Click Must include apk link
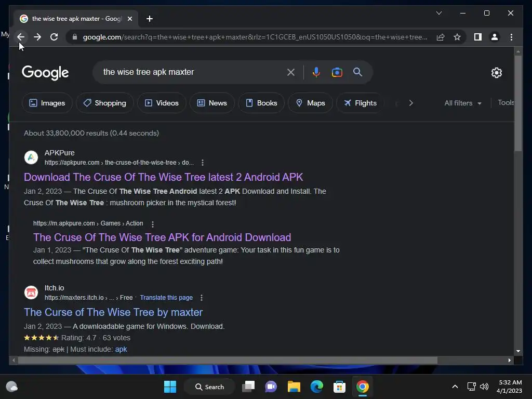This screenshot has height=399, width=532. [121, 349]
